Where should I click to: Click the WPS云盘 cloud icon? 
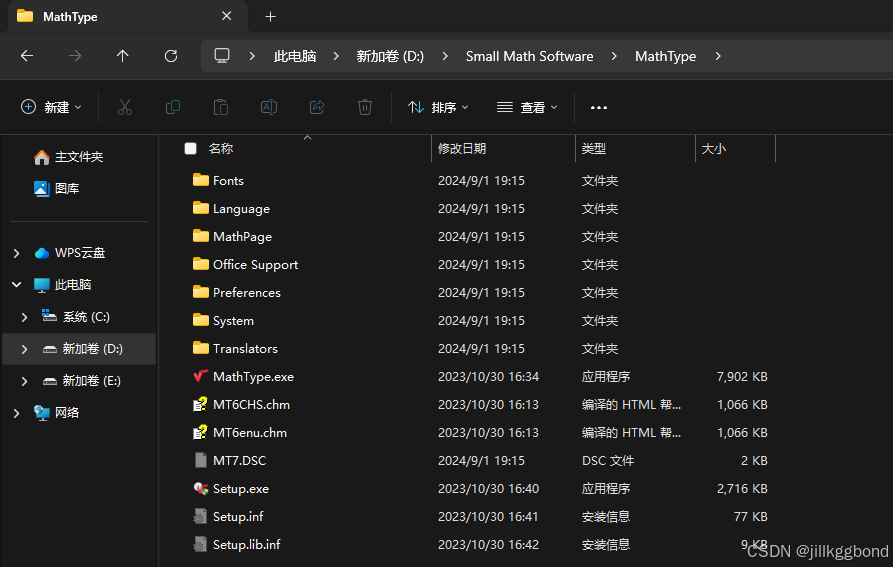[42, 253]
